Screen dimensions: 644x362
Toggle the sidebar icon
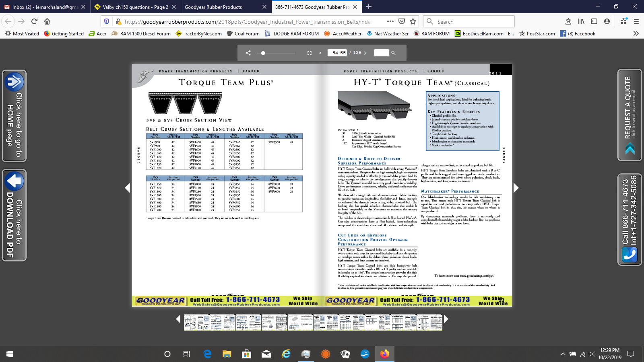[594, 21]
